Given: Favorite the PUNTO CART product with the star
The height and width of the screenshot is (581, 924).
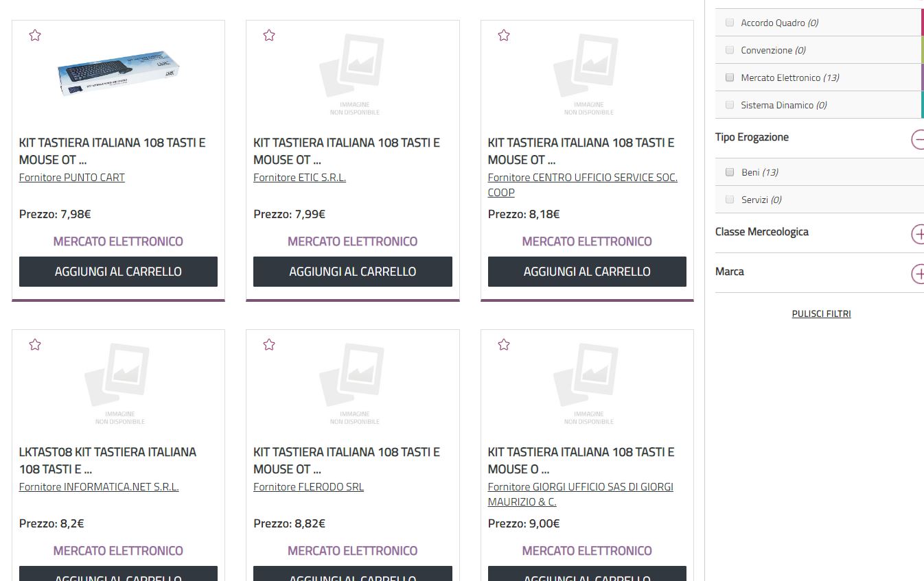Looking at the screenshot, I should pos(35,35).
